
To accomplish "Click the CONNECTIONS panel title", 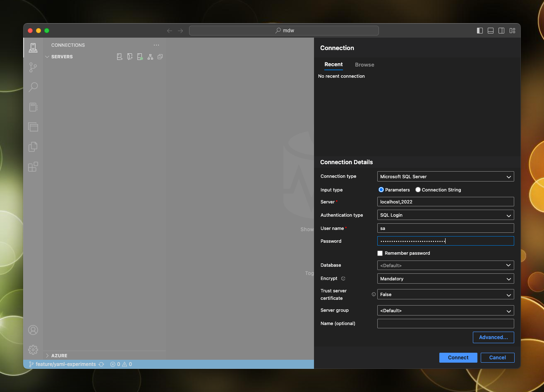I will point(68,45).
